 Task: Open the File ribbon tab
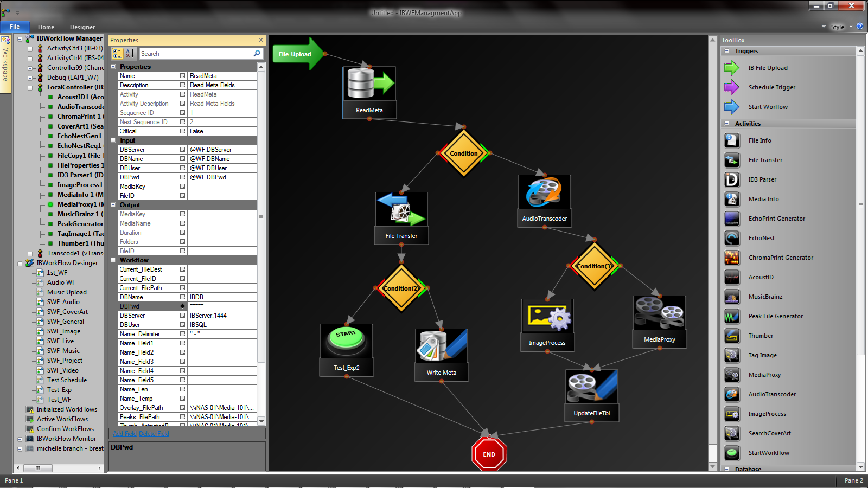coord(15,27)
